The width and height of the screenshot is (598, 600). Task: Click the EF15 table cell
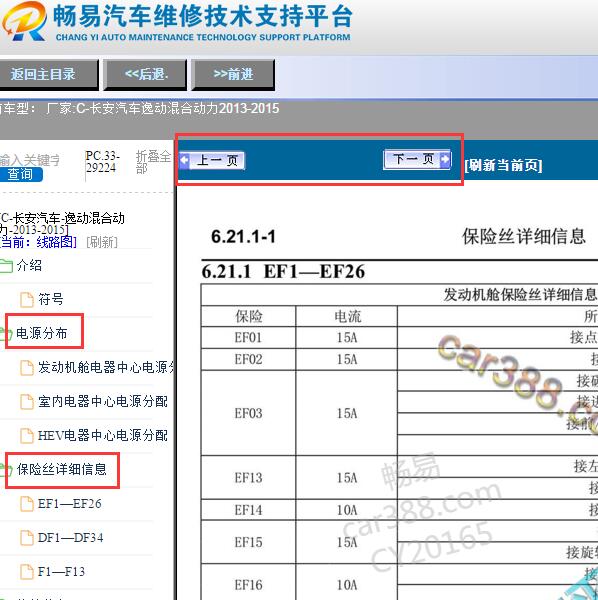point(248,542)
